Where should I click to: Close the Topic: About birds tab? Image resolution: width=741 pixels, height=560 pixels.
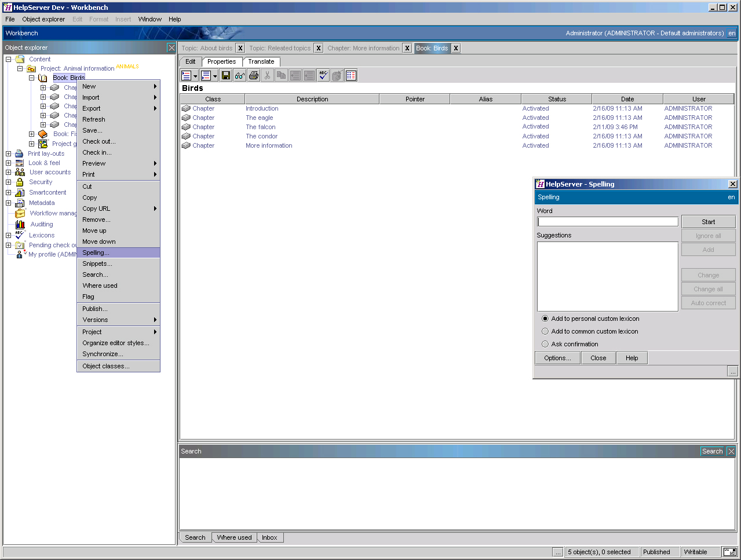click(240, 48)
